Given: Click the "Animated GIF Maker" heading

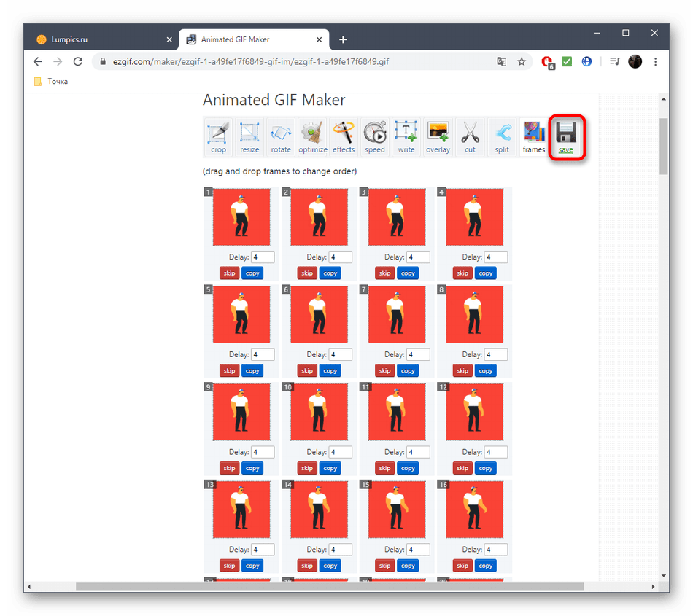Looking at the screenshot, I should point(274,101).
